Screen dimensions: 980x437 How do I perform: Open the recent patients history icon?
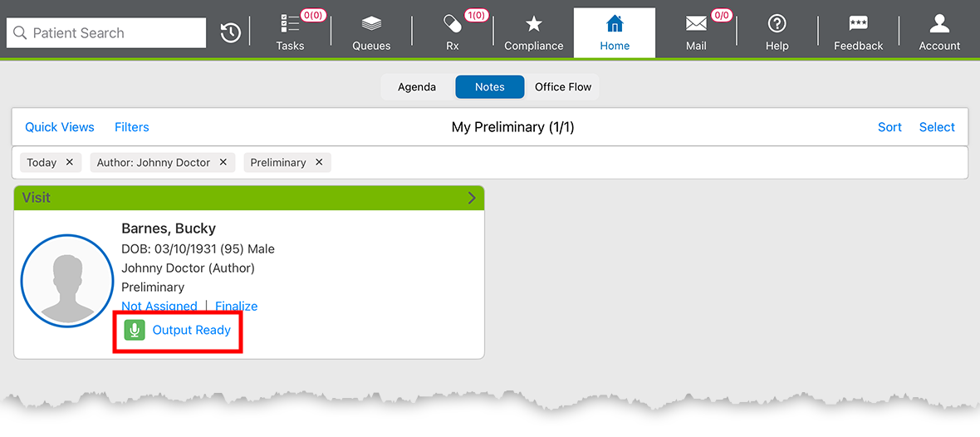tap(231, 32)
